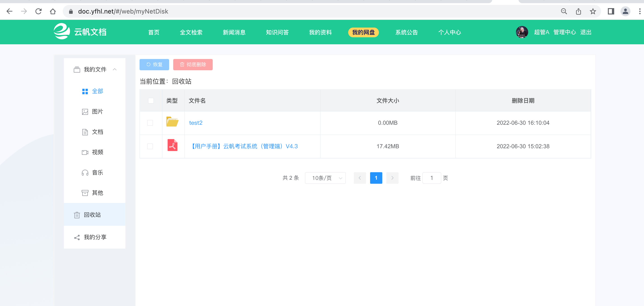Reload the page
Screen dimensions: 644x306
click(x=38, y=11)
